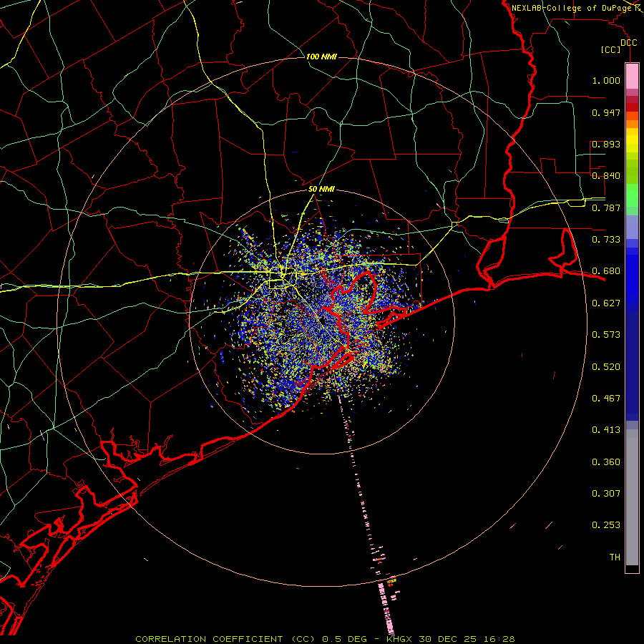Click the 0.627 legend value
Image resolution: width=644 pixels, height=644 pixels.
(606, 303)
